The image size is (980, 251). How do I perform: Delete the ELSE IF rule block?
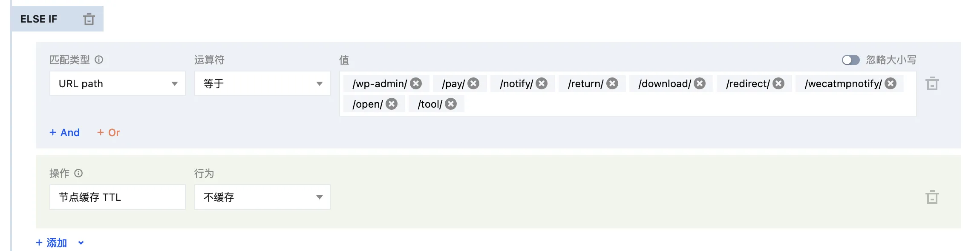(89, 19)
